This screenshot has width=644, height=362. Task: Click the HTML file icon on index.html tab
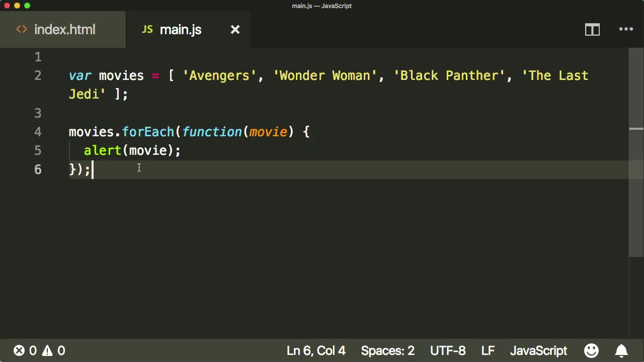pos(22,30)
